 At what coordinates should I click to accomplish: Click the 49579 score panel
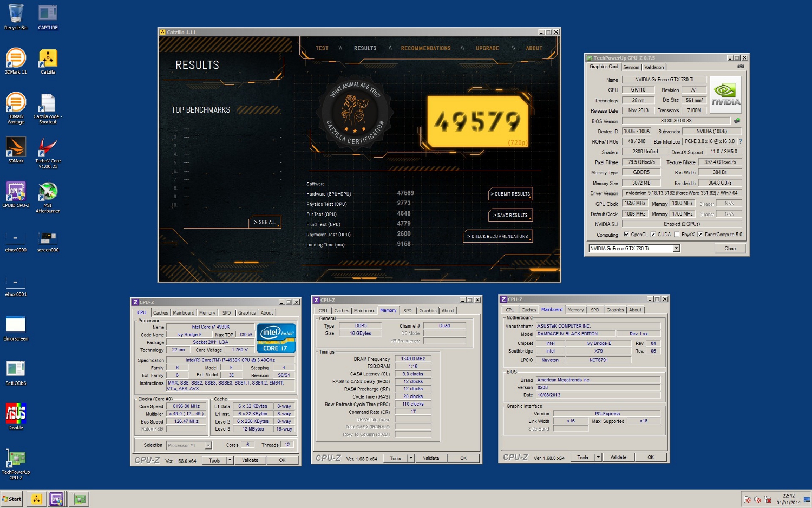point(477,122)
